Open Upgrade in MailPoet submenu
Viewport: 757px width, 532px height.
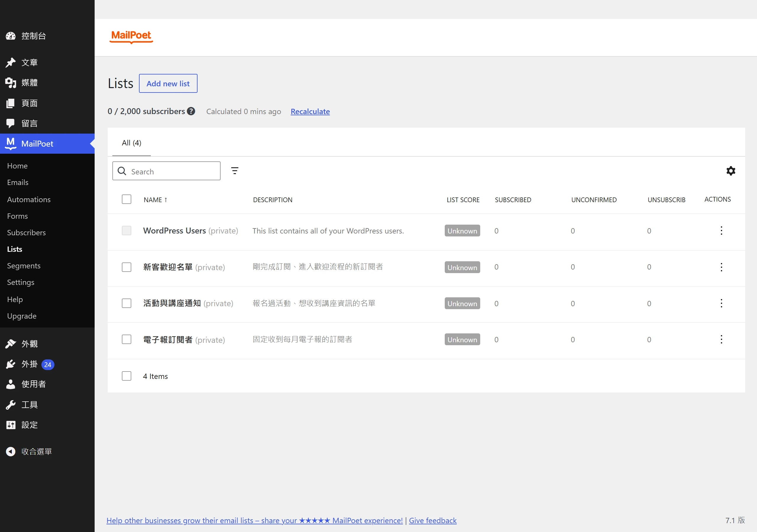pyautogui.click(x=22, y=316)
